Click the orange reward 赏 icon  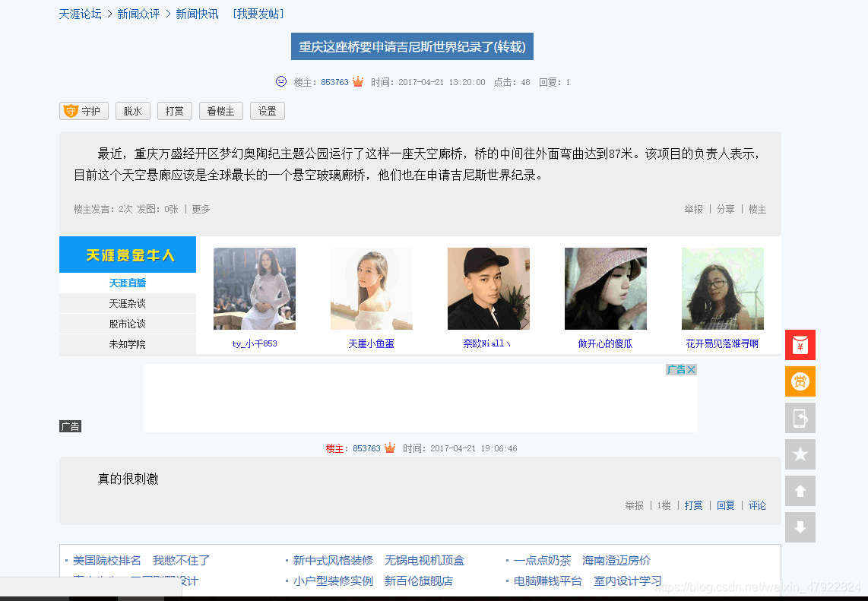(x=800, y=381)
